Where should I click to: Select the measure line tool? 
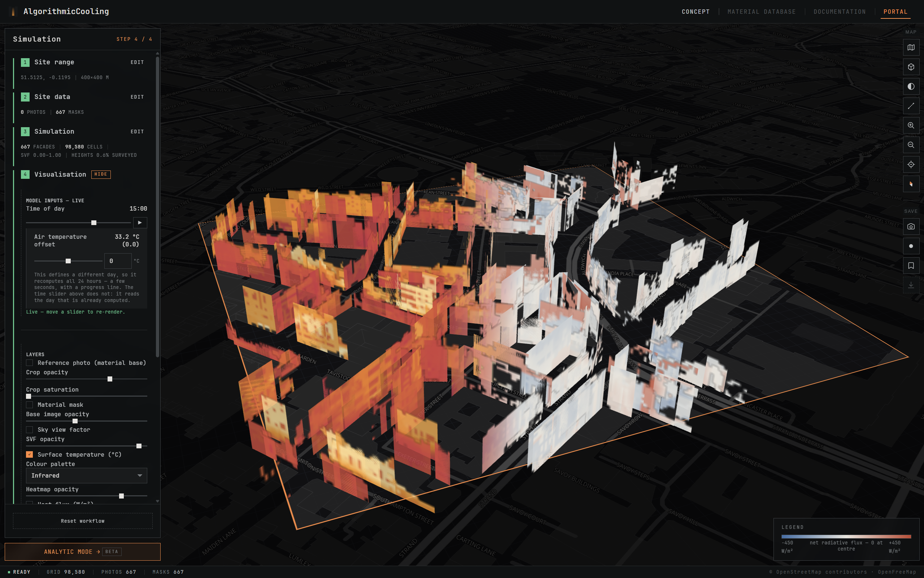(x=911, y=106)
